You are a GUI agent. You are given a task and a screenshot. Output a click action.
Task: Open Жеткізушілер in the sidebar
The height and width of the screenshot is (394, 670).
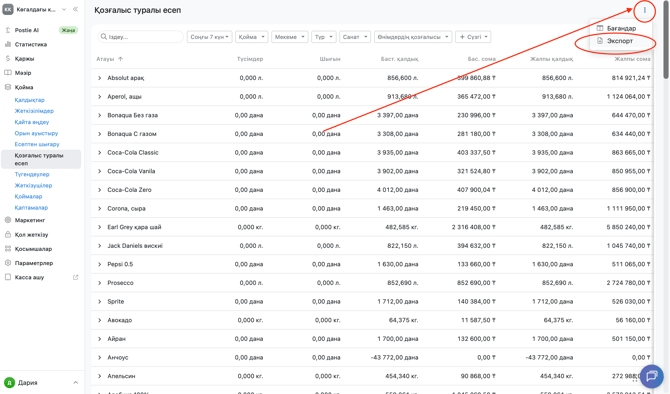[33, 185]
